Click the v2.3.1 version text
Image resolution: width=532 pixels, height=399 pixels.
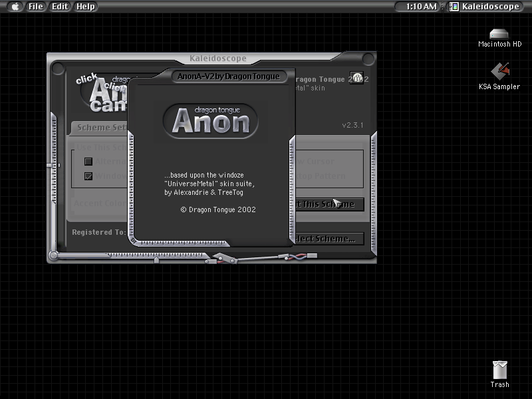(352, 125)
